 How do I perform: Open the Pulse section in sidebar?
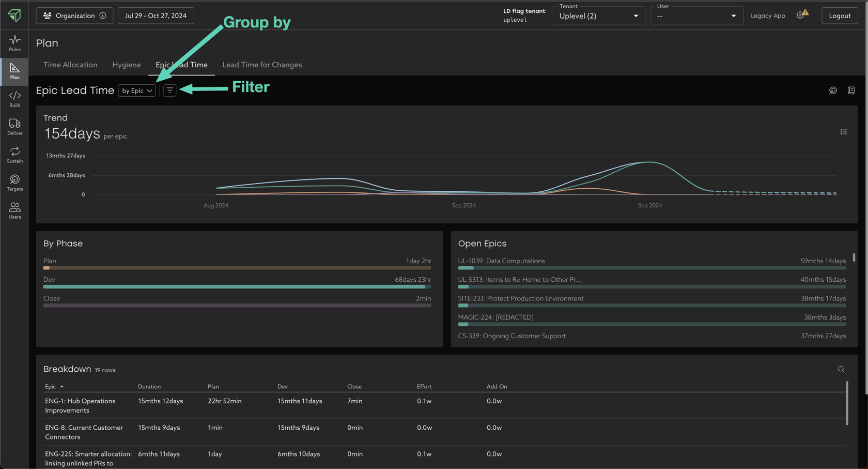[14, 43]
